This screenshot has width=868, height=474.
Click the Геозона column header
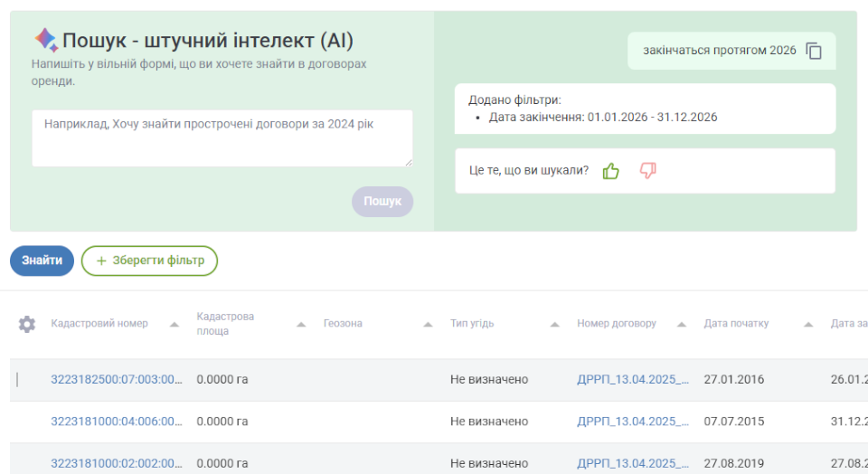coord(343,323)
